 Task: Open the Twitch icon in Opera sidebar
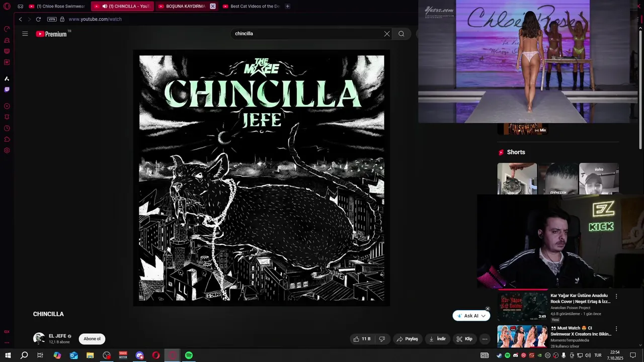point(7,89)
